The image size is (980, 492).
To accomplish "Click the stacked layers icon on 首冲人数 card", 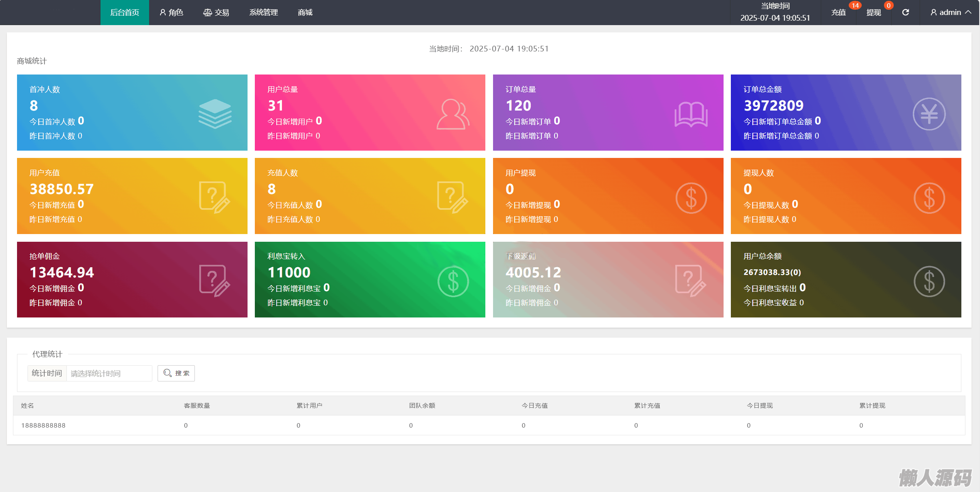I will [x=215, y=114].
